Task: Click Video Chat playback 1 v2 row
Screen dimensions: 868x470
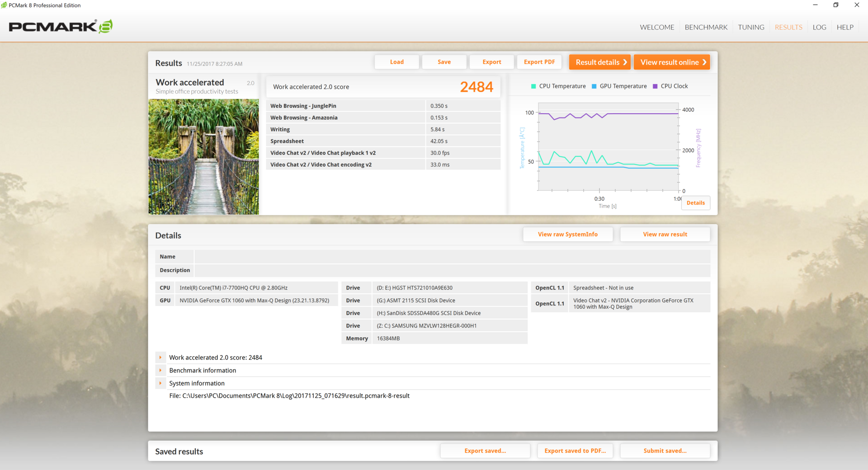Action: point(383,153)
